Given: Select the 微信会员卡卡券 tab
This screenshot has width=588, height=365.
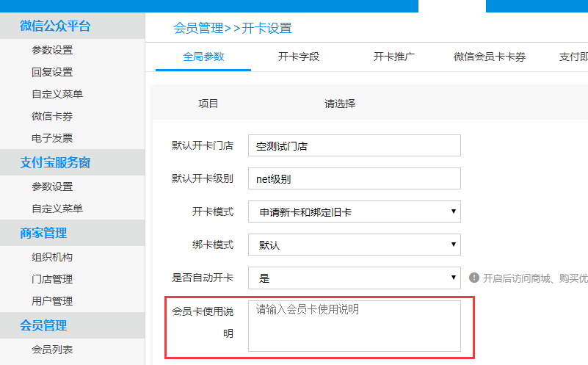Looking at the screenshot, I should pyautogui.click(x=490, y=57).
